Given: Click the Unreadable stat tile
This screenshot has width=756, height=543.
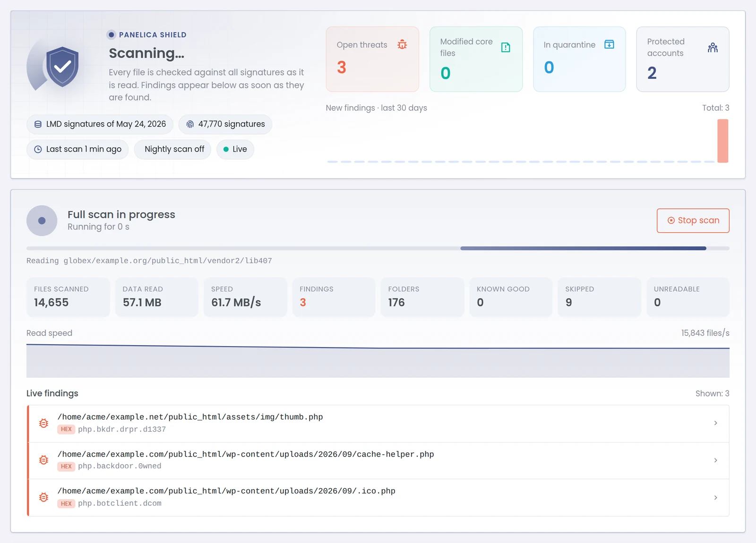Looking at the screenshot, I should coord(688,297).
